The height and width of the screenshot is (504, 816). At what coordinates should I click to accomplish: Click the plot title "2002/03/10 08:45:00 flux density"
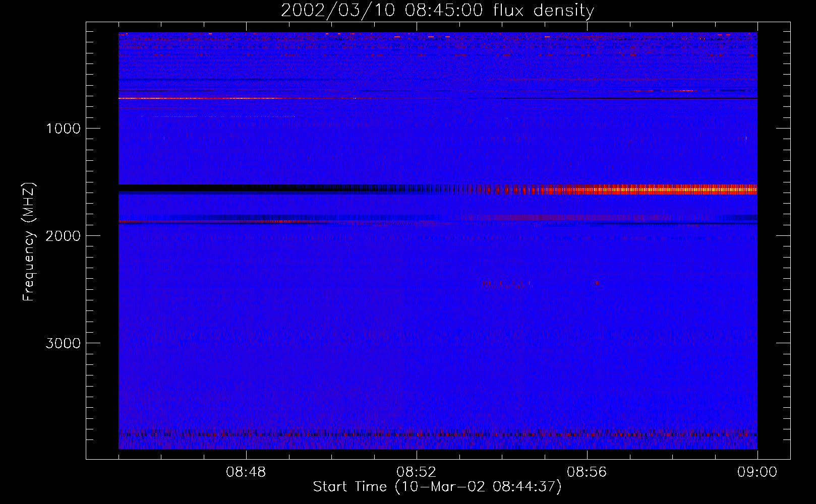pos(437,11)
